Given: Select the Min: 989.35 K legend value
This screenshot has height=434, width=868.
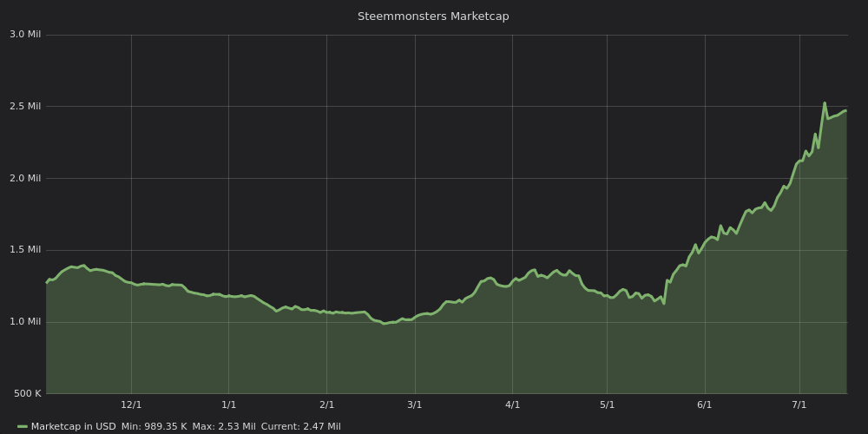Looking at the screenshot, I should pos(155,427).
